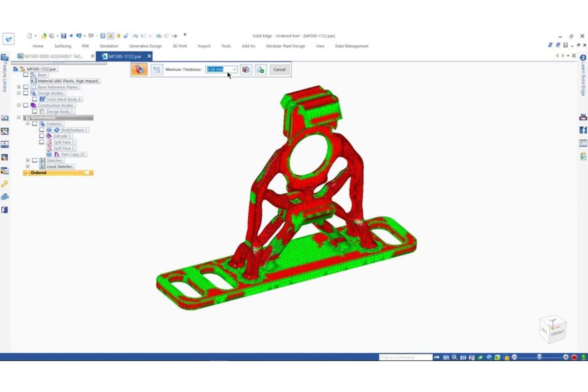Image resolution: width=588 pixels, height=392 pixels.
Task: Toggle the Base Reference Planes checkbox
Action: (26, 87)
